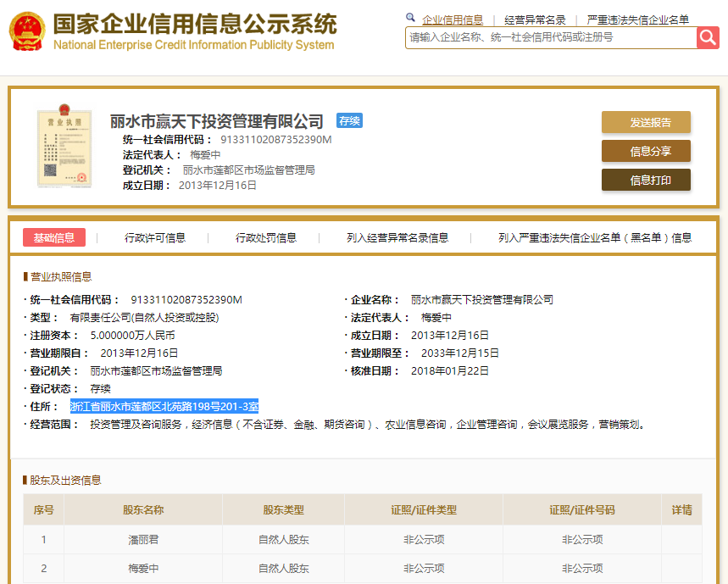Screen dimensions: 728x584
Task: Click shareholder 潘丽君 in the table
Action: (x=143, y=539)
